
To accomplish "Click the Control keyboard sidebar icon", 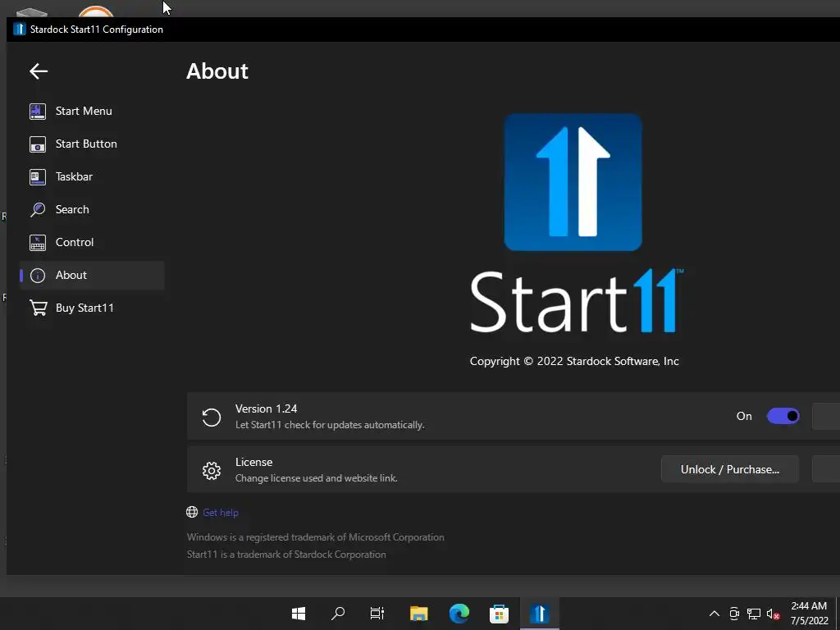I will tap(38, 242).
